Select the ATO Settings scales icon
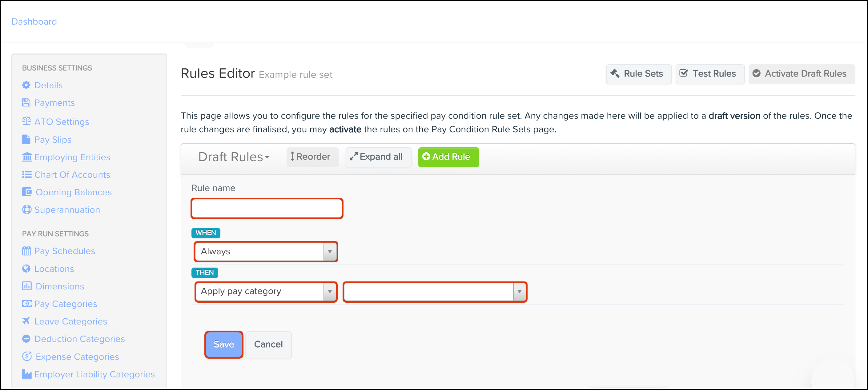Image resolution: width=868 pixels, height=390 pixels. [x=26, y=121]
